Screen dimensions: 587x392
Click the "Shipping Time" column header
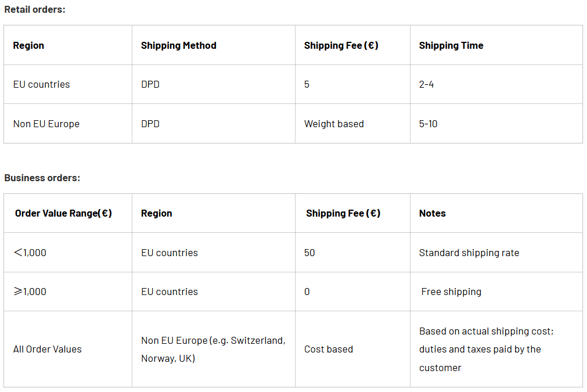[x=451, y=45]
